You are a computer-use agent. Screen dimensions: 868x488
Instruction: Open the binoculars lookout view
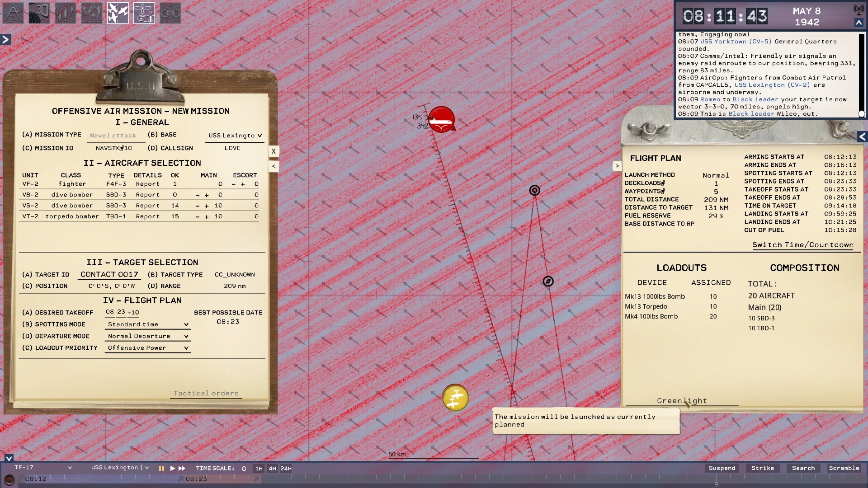coord(170,13)
